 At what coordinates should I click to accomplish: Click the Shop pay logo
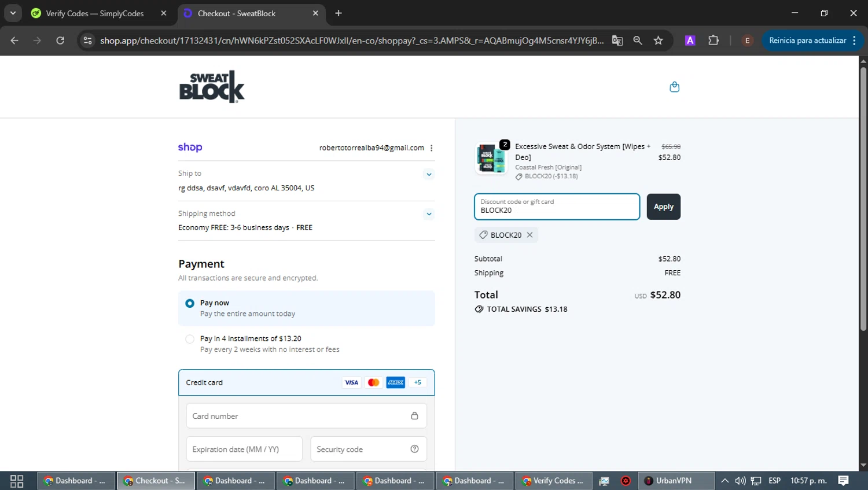coord(190,148)
